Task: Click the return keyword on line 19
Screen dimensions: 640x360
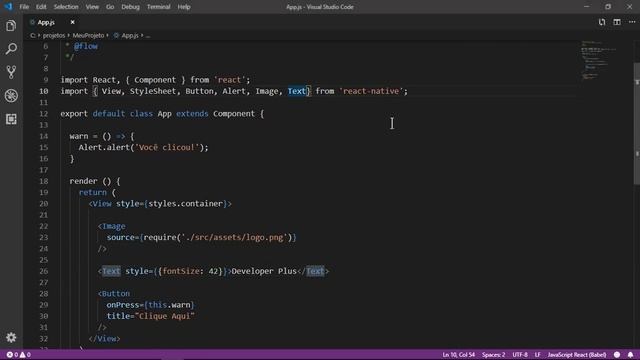Action: coord(93,192)
